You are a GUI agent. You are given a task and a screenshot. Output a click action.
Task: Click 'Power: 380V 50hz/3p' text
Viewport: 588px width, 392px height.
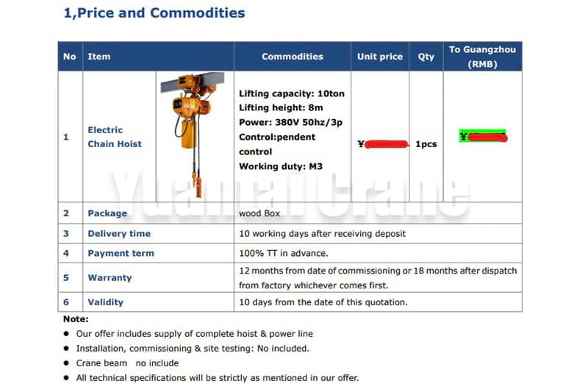[290, 122]
